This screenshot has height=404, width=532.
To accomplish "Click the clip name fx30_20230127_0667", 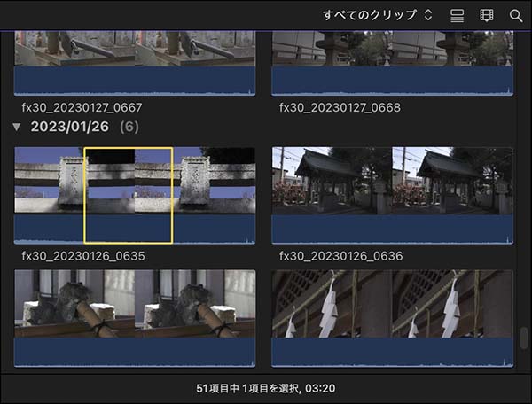I will [82, 108].
